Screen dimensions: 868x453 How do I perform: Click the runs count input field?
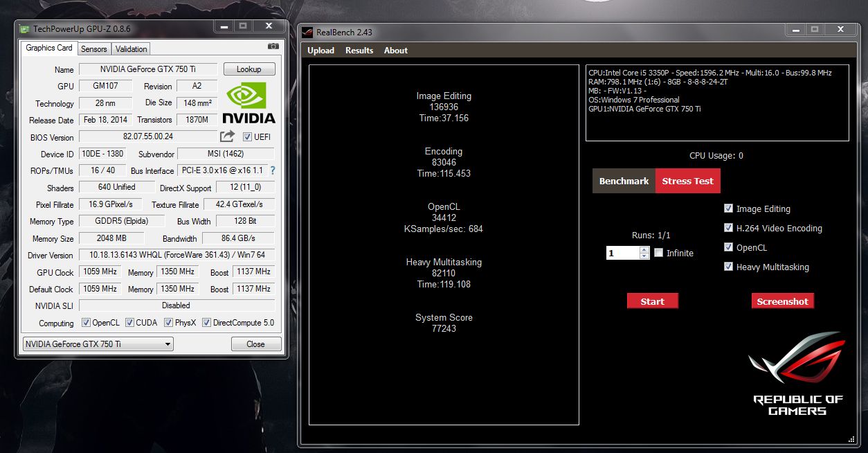623,254
